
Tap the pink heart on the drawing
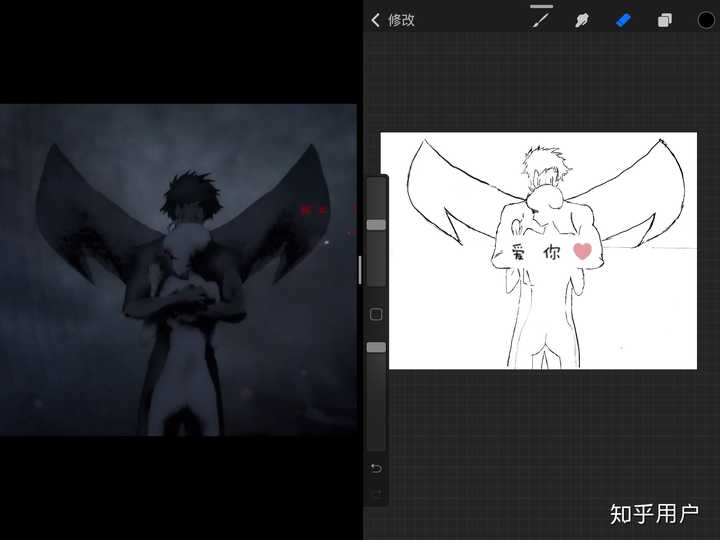tap(582, 251)
